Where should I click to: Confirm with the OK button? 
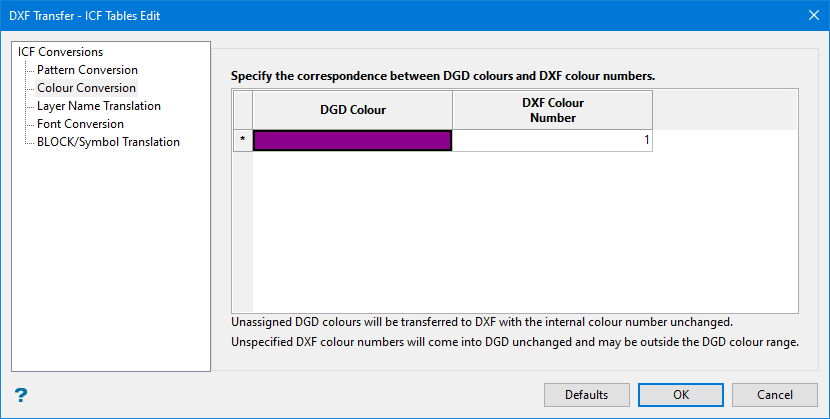point(681,394)
